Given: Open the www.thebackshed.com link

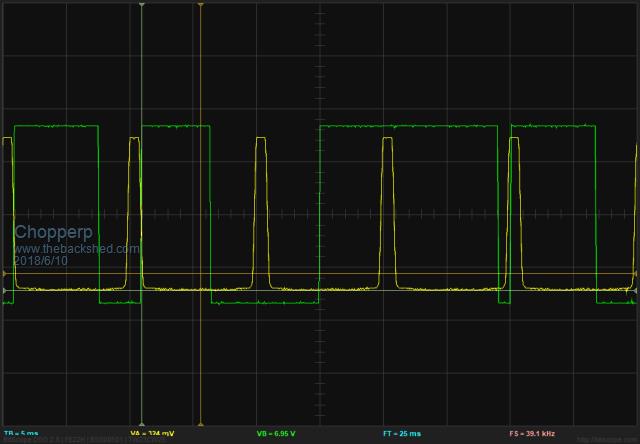Looking at the screenshot, I should pyautogui.click(x=77, y=248).
